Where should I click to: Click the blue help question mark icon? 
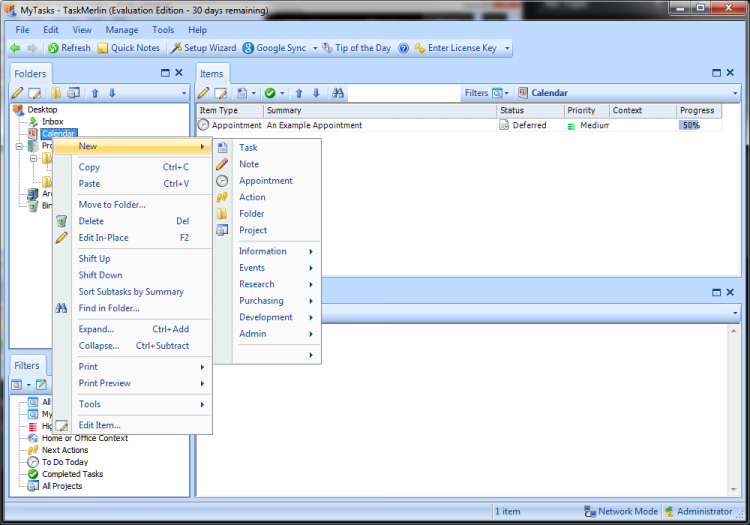coord(404,48)
